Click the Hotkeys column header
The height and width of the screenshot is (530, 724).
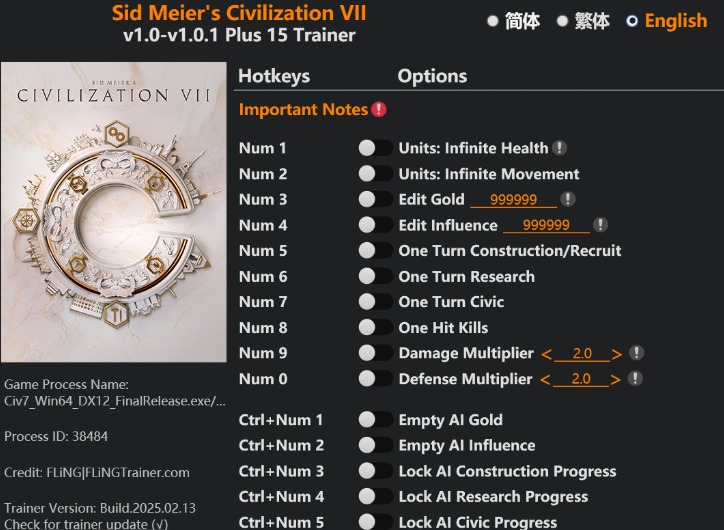(274, 76)
